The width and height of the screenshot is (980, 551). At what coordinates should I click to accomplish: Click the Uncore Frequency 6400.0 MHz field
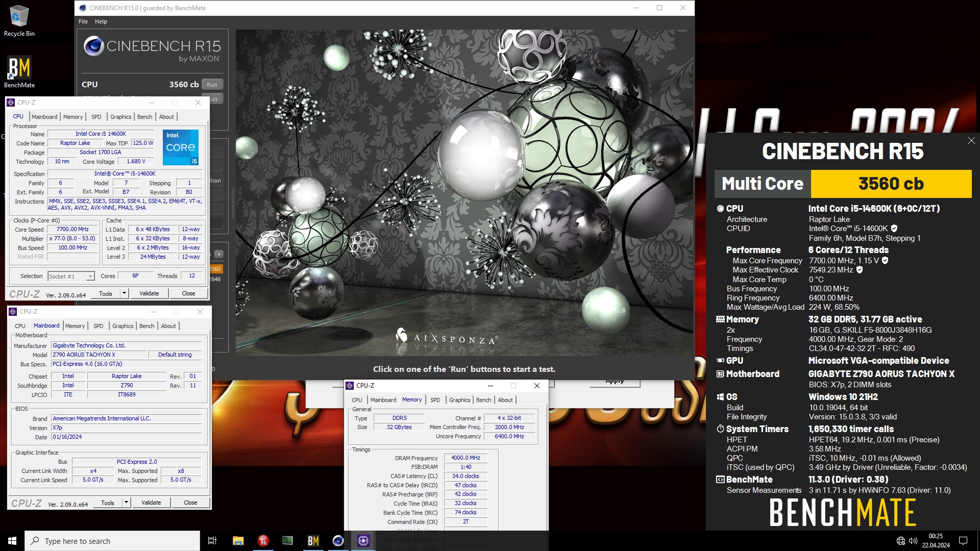coord(509,437)
